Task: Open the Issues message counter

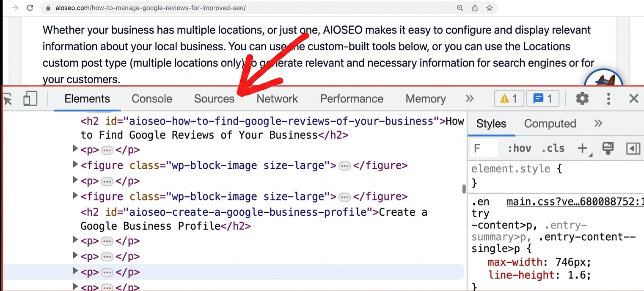Action: coord(542,99)
